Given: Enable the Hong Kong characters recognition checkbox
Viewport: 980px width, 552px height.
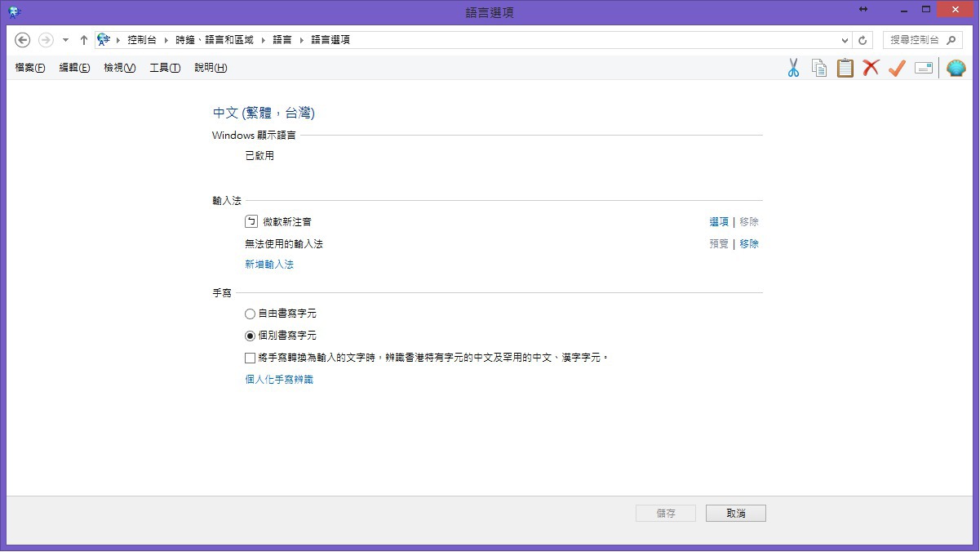Looking at the screenshot, I should coord(250,358).
